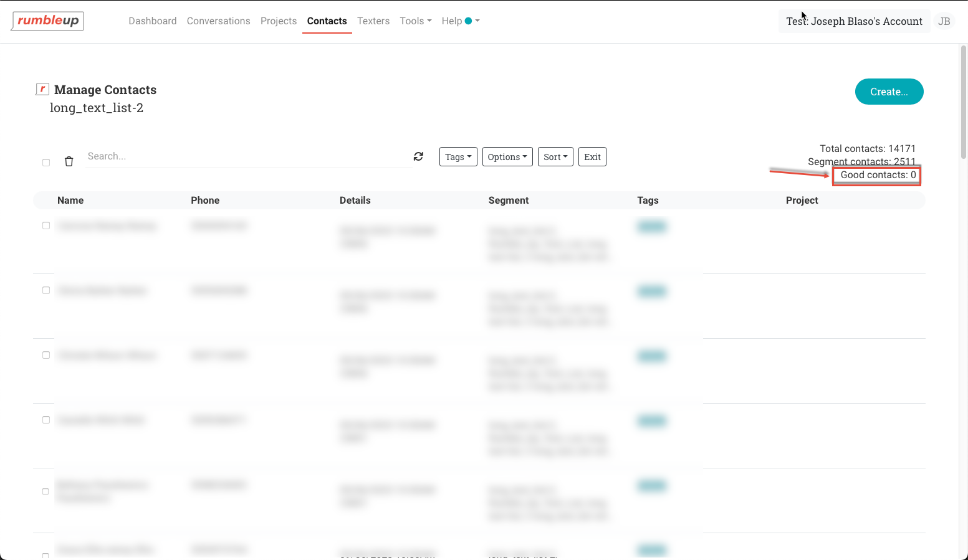Open the Conversations tab

pyautogui.click(x=219, y=21)
